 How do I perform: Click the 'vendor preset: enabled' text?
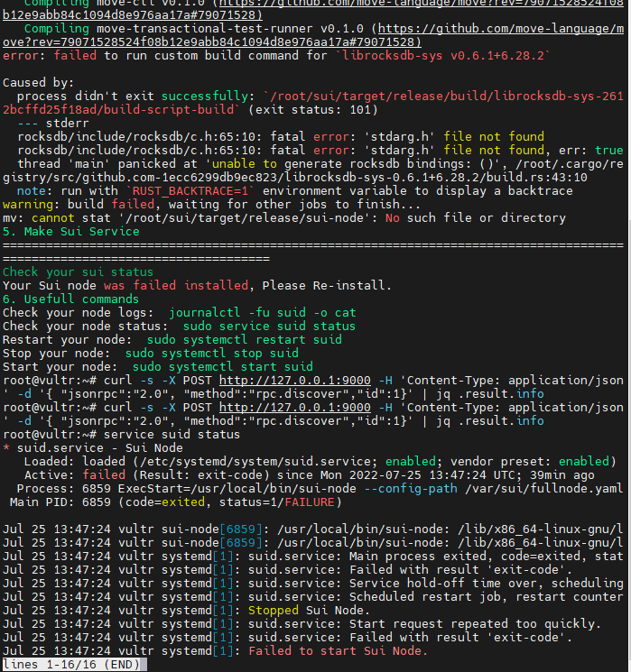click(x=530, y=462)
